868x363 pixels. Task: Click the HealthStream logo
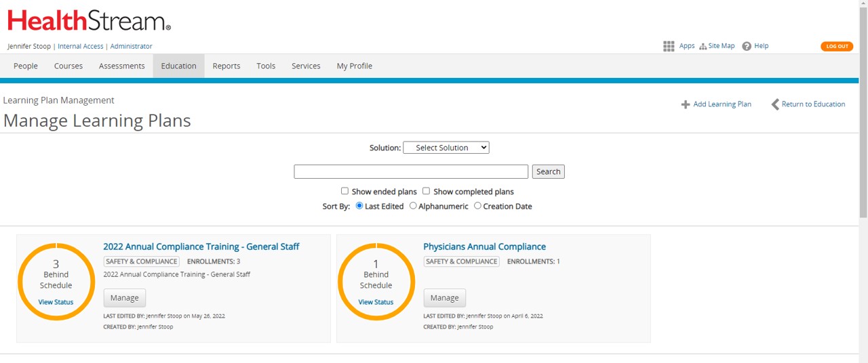89,21
